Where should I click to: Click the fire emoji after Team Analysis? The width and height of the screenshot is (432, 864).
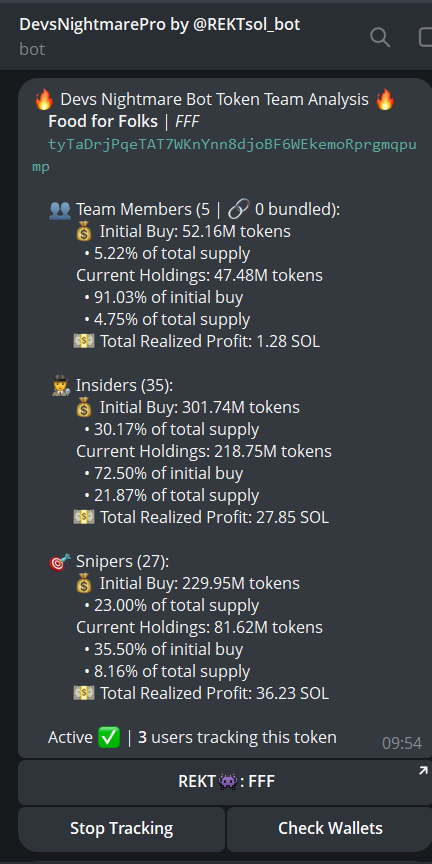385,100
